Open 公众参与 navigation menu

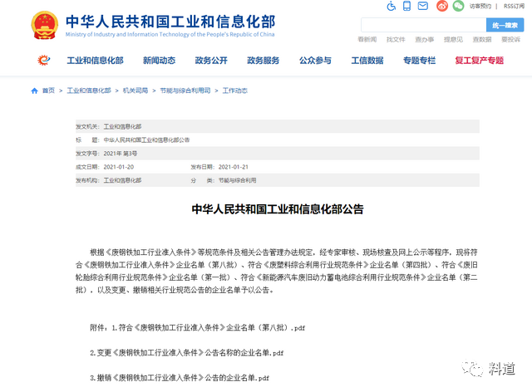(315, 61)
